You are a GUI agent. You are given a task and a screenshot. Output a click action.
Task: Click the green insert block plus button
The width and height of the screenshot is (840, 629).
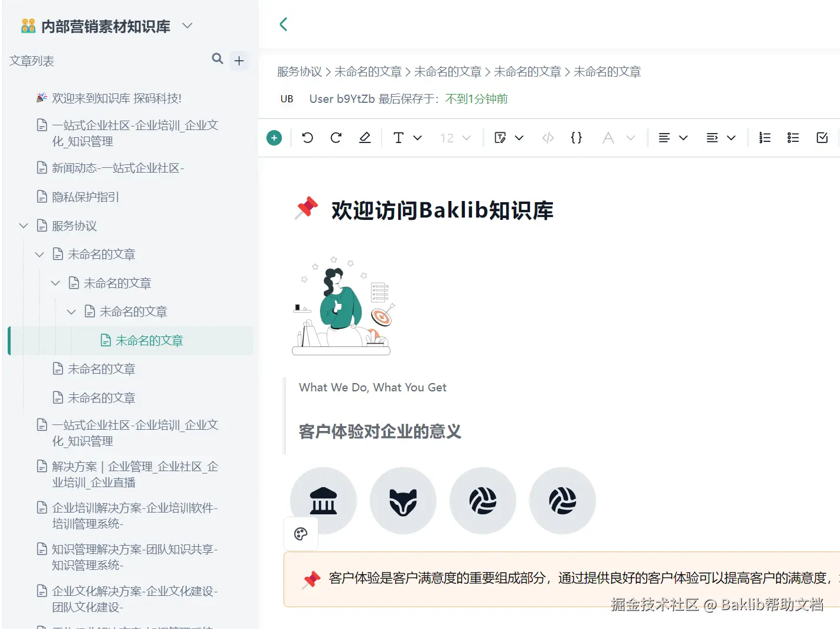pyautogui.click(x=274, y=138)
